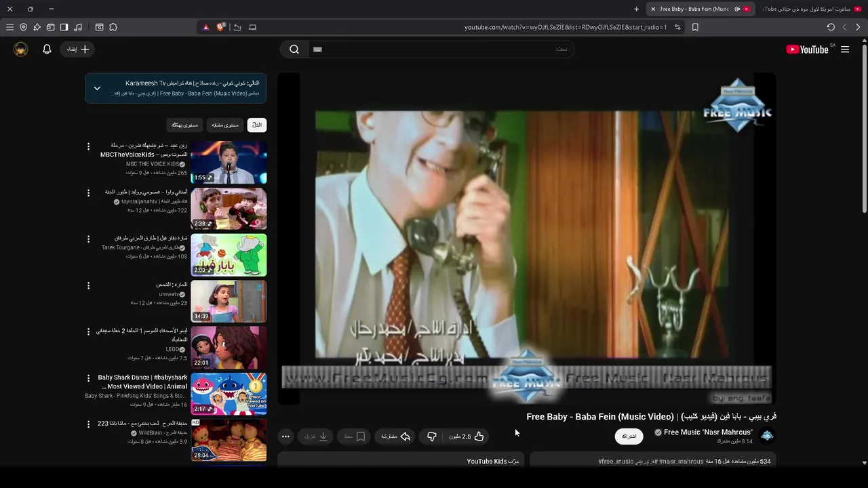Open options menu for Baby Shark Dance
The image size is (868, 488).
click(x=88, y=378)
